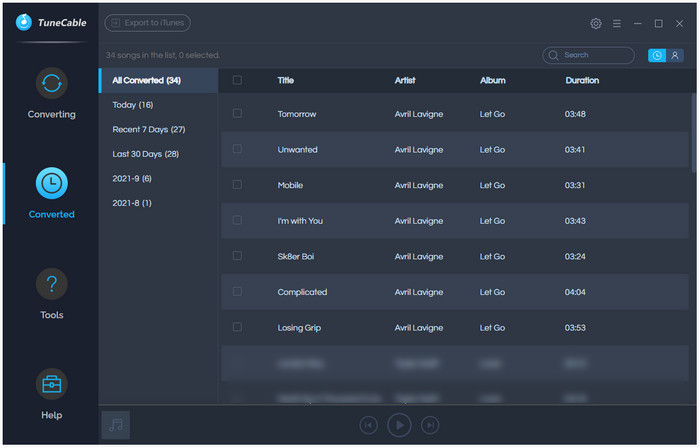Select the song title Mobile
This screenshot has width=700, height=448.
[290, 185]
